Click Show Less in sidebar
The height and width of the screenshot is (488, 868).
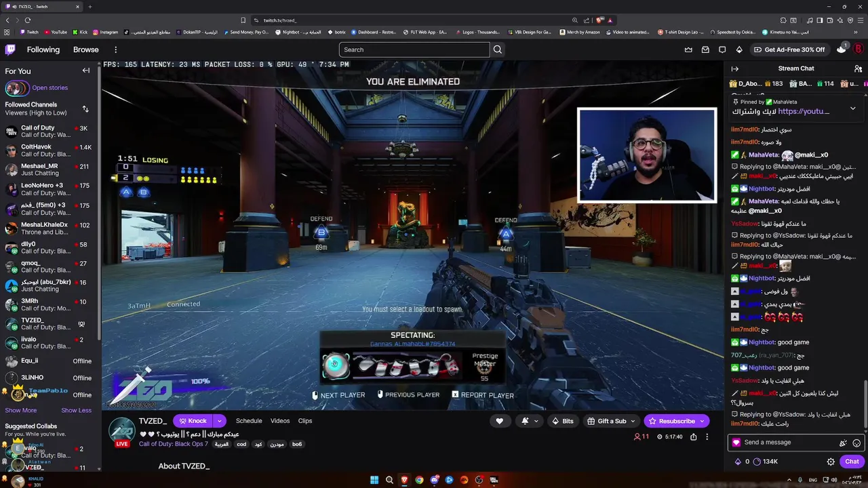point(76,410)
